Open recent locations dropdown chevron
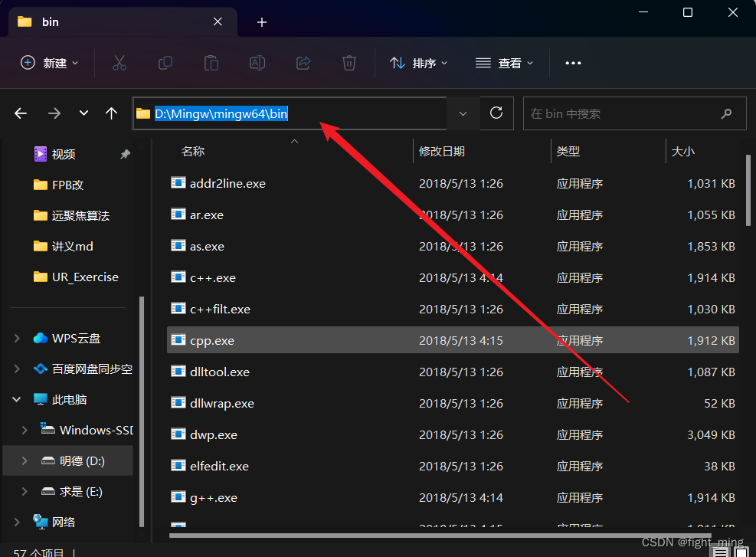This screenshot has height=557, width=756. pos(84,113)
